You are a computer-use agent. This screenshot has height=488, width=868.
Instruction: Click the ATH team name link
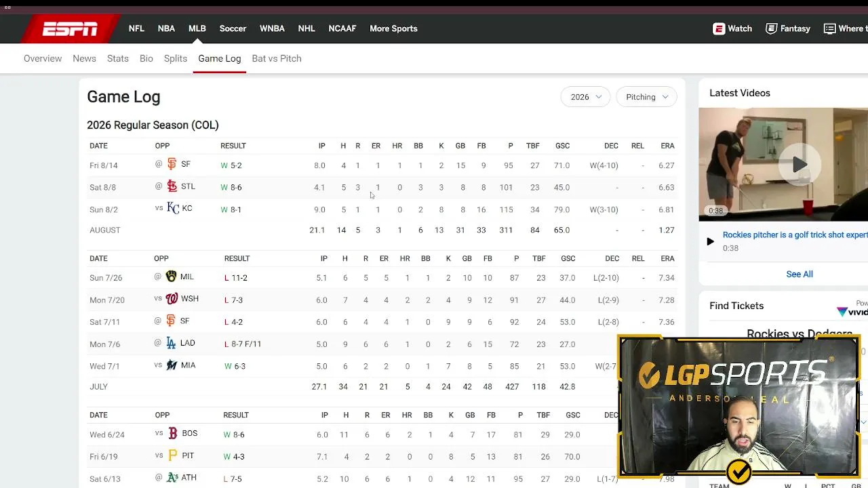(189, 477)
